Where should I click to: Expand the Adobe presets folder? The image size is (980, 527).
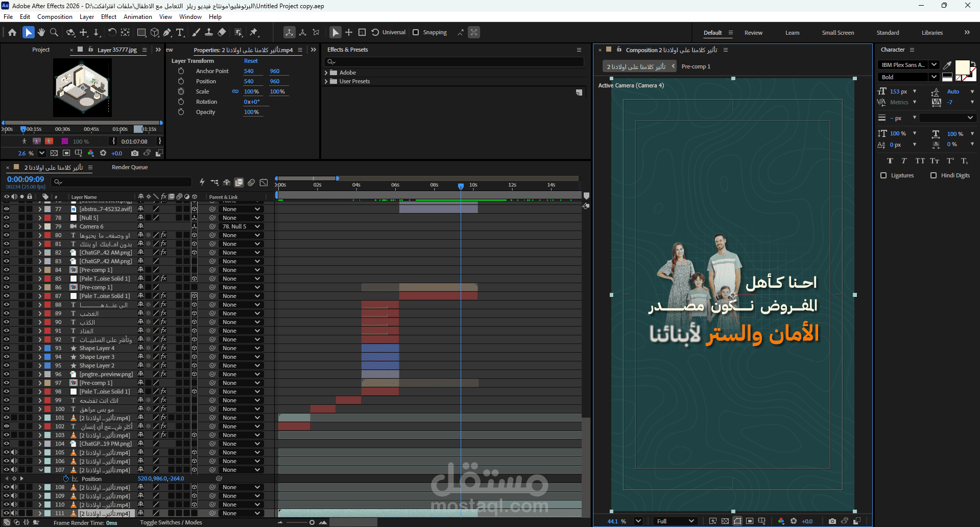tap(326, 73)
